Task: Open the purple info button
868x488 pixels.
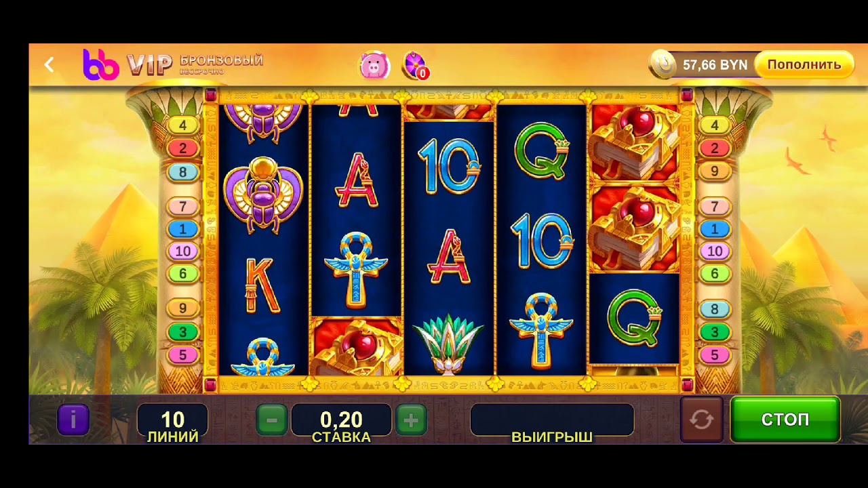Action: click(73, 420)
